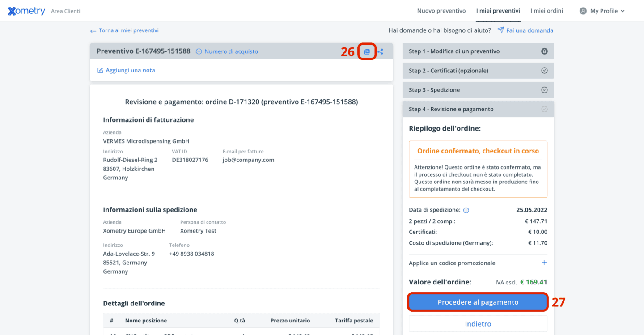The height and width of the screenshot is (335, 644).
Task: Click the paper plane icon beside Fai una domanda
Action: tap(501, 30)
